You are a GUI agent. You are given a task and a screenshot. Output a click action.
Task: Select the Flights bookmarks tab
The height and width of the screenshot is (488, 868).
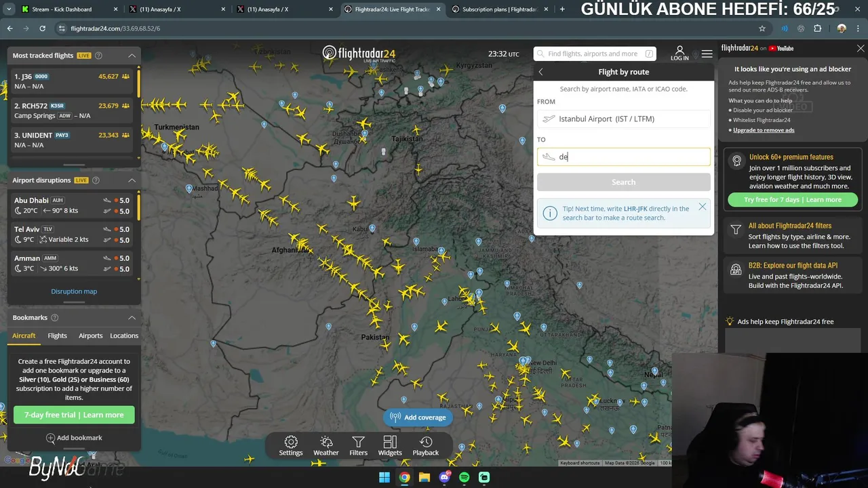(57, 335)
